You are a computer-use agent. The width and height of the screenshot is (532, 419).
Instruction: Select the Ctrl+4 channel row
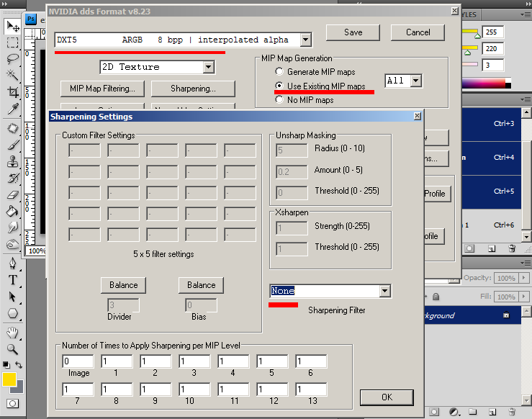(x=491, y=158)
